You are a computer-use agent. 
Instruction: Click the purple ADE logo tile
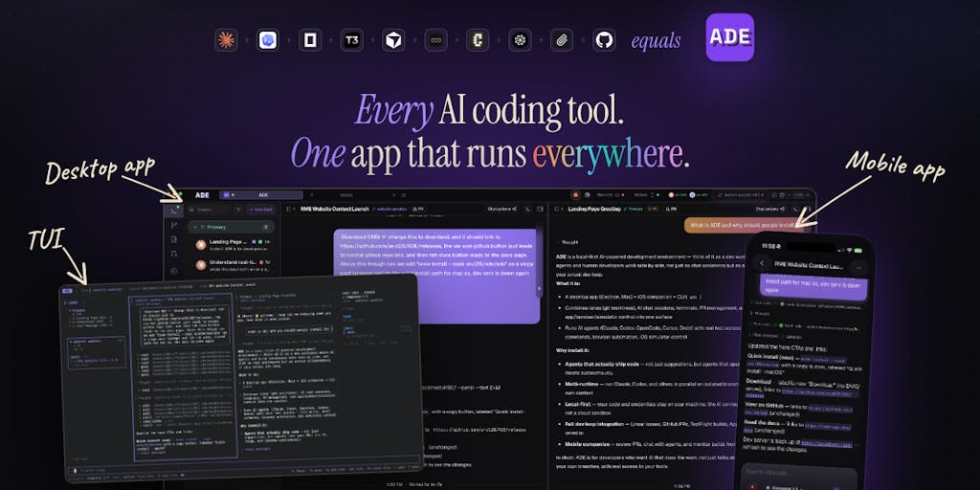click(x=730, y=37)
